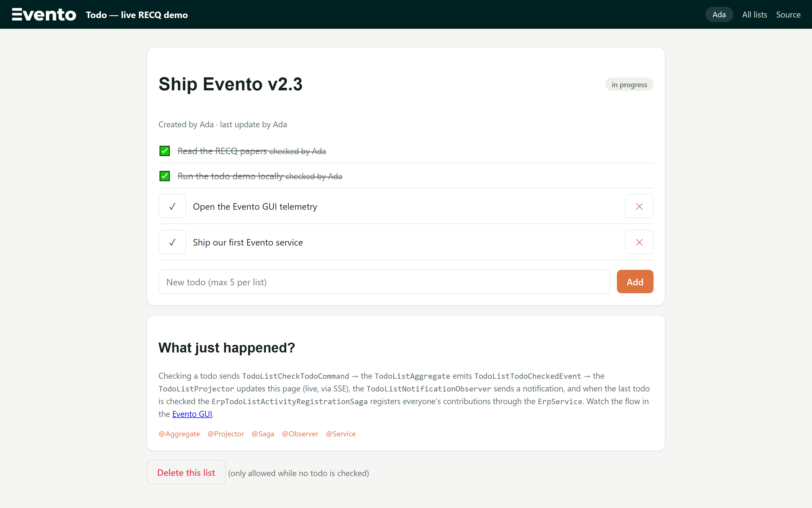Open the Source link in header
This screenshot has width=812, height=508.
[788, 14]
